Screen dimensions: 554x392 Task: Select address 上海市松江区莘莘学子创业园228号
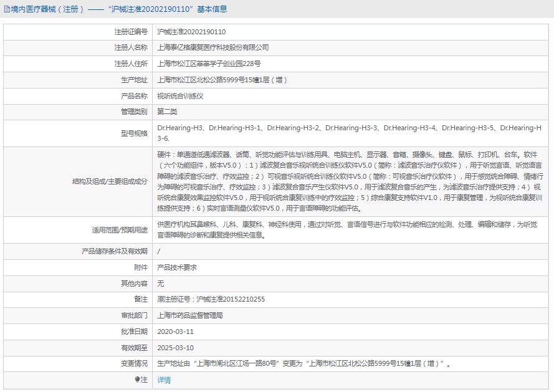209,64
